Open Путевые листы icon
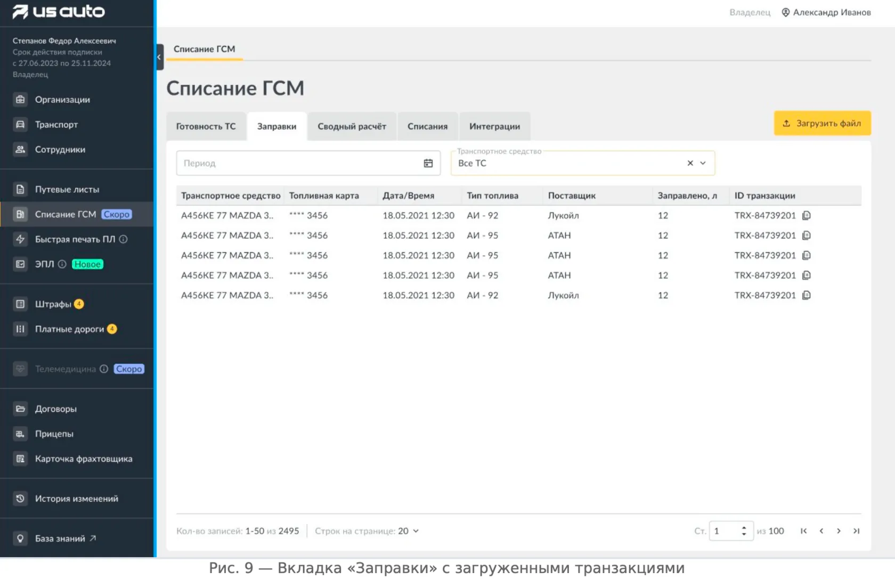 (20, 189)
